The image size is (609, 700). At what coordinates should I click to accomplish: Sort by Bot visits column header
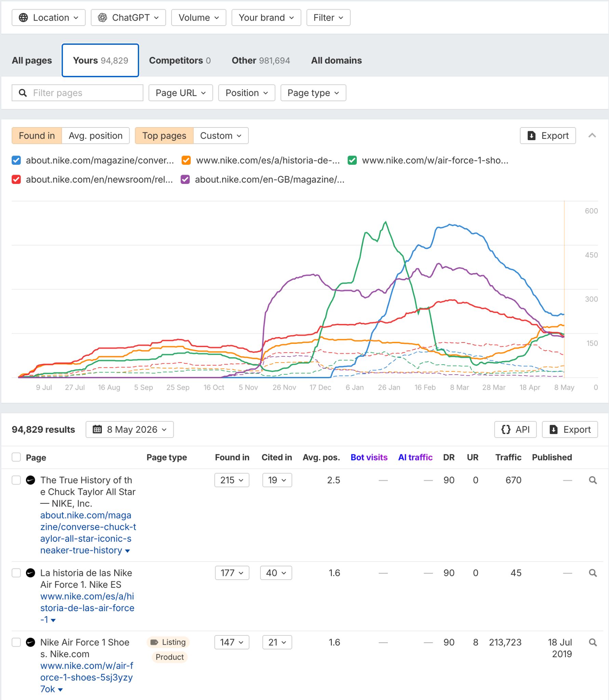pyautogui.click(x=369, y=457)
